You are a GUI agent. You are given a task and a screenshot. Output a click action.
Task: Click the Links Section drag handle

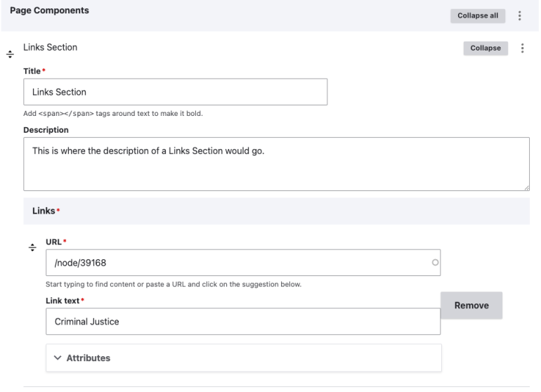(x=10, y=54)
